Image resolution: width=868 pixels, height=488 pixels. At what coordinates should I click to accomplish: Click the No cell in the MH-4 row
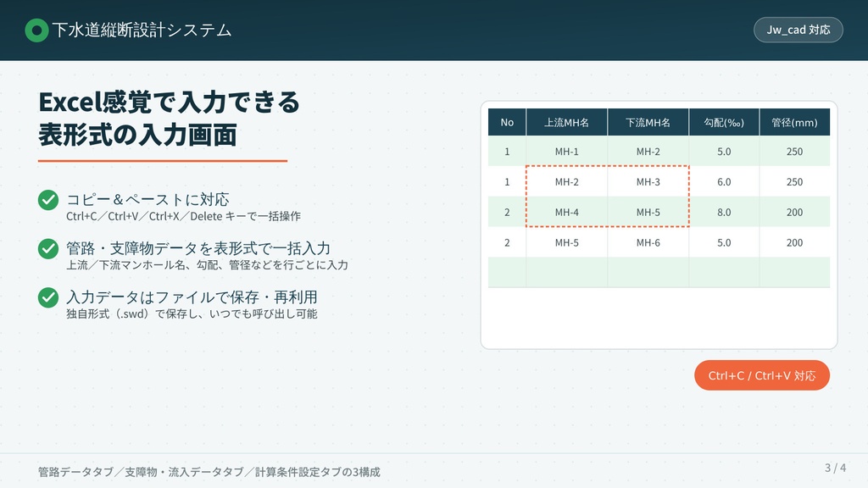(x=507, y=212)
